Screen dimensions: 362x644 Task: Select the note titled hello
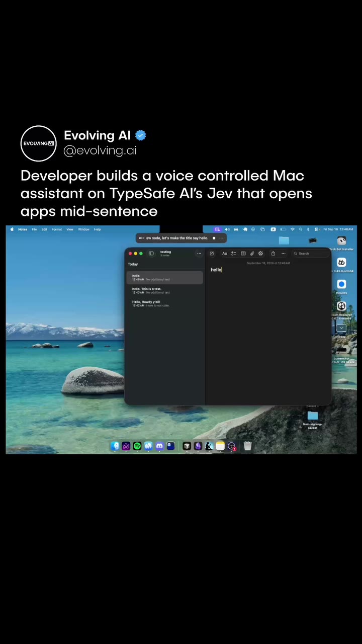click(165, 277)
